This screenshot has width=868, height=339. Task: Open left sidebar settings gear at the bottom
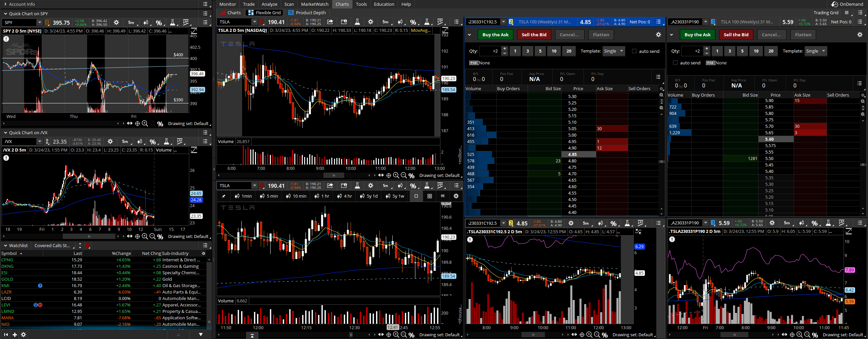(x=23, y=335)
